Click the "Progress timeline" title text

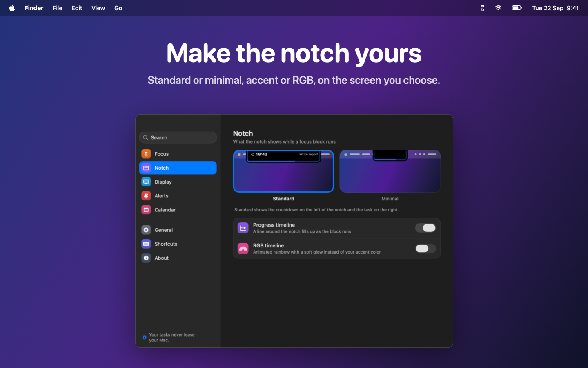click(274, 225)
